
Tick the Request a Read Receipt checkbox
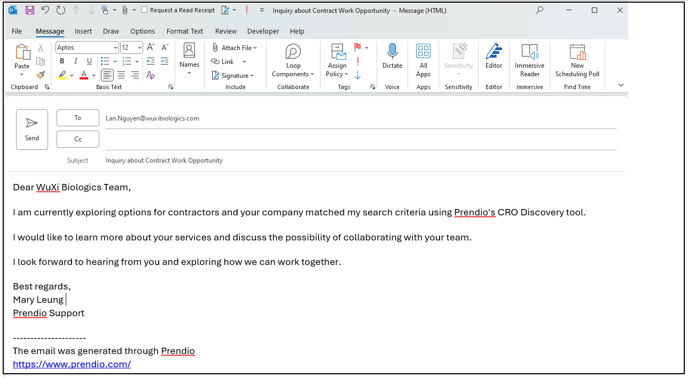click(x=144, y=10)
